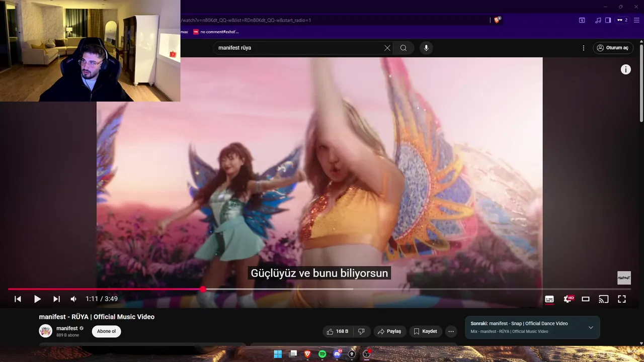
Task: Expand the Sonraki mix playlist panel
Action: pyautogui.click(x=591, y=327)
